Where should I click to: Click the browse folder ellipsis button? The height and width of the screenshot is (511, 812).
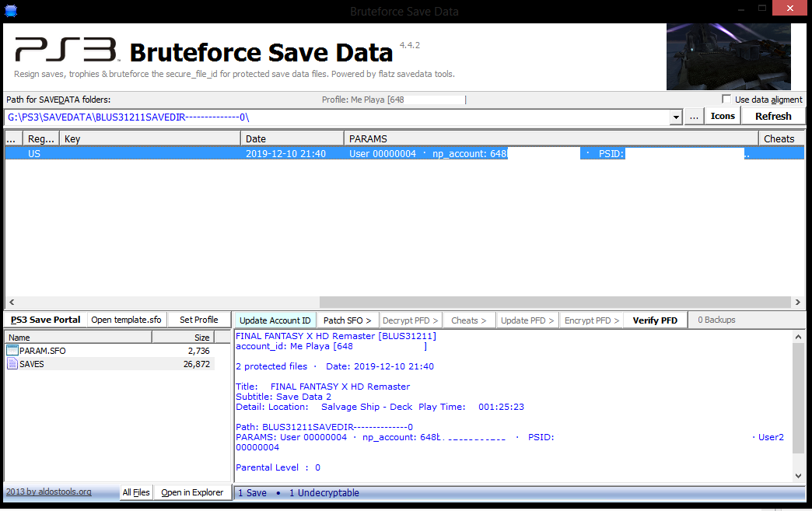pyautogui.click(x=694, y=117)
